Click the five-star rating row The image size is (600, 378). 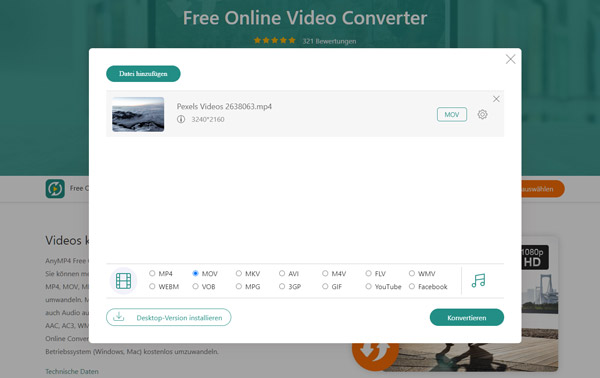(274, 40)
